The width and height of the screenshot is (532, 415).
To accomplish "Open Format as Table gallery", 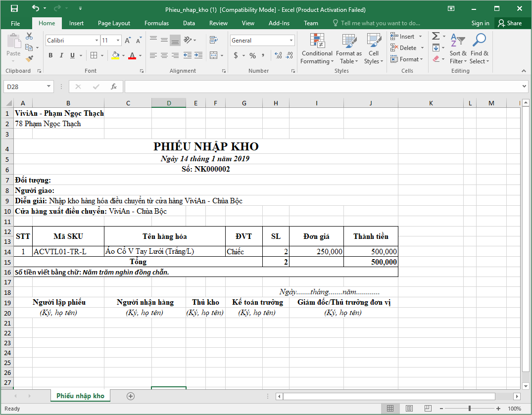I will click(x=349, y=48).
